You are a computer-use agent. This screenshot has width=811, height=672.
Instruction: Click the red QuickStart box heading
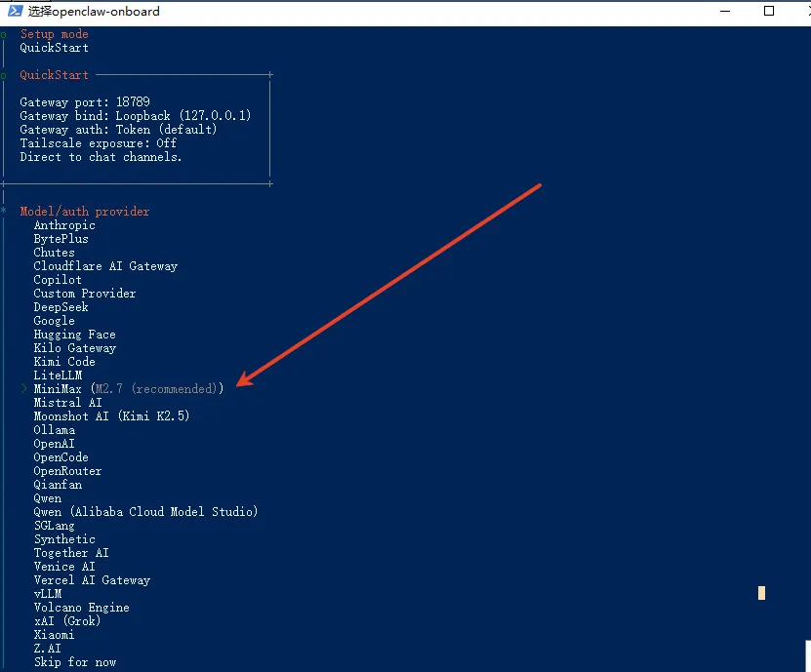click(x=55, y=75)
